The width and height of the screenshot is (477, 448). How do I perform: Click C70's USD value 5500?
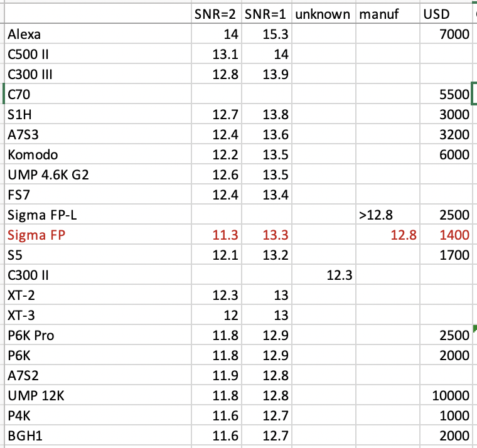pos(446,93)
